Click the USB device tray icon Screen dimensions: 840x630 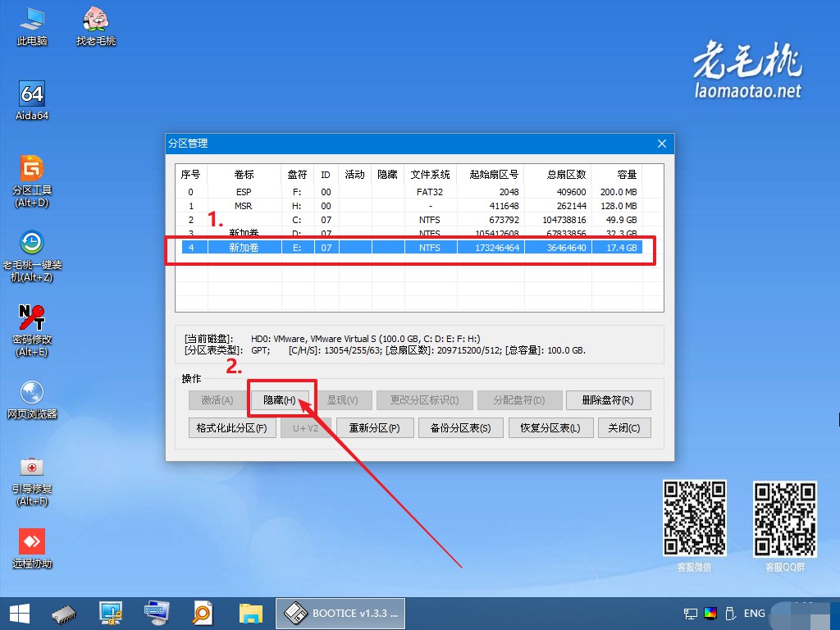coord(729,614)
